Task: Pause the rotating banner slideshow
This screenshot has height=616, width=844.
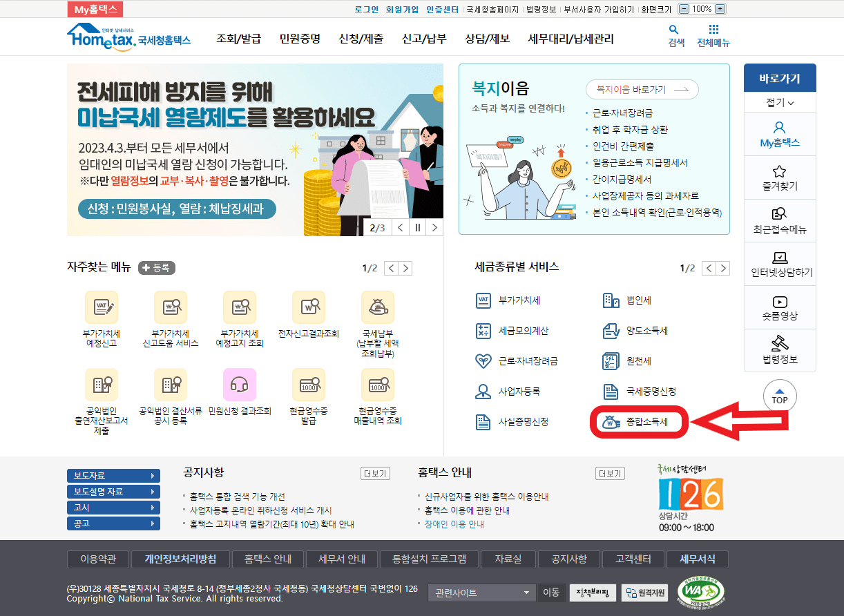Action: tap(417, 227)
